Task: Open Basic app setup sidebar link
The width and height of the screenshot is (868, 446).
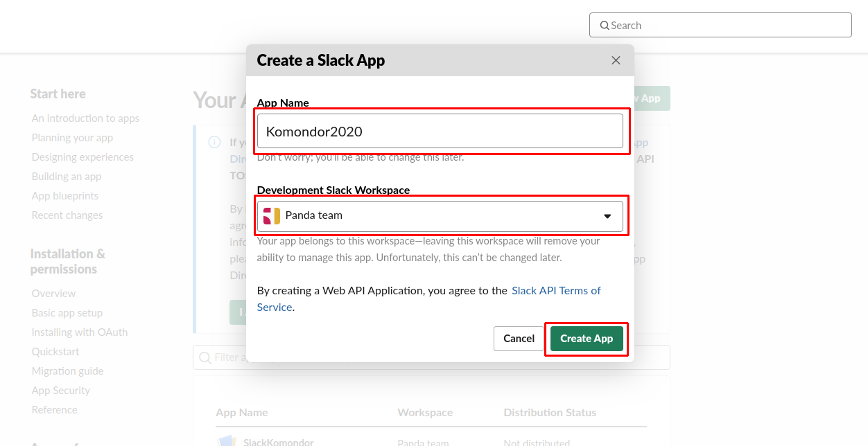Action: 67,313
